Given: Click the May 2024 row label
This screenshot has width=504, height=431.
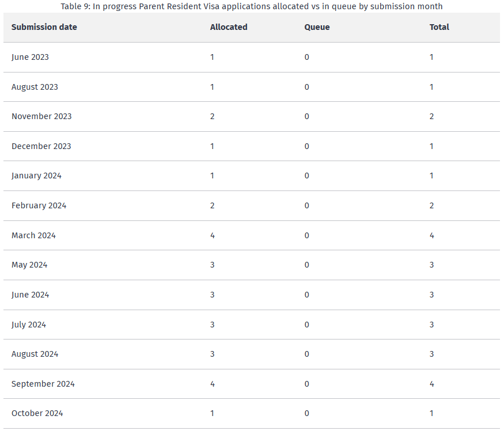Looking at the screenshot, I should (x=29, y=265).
